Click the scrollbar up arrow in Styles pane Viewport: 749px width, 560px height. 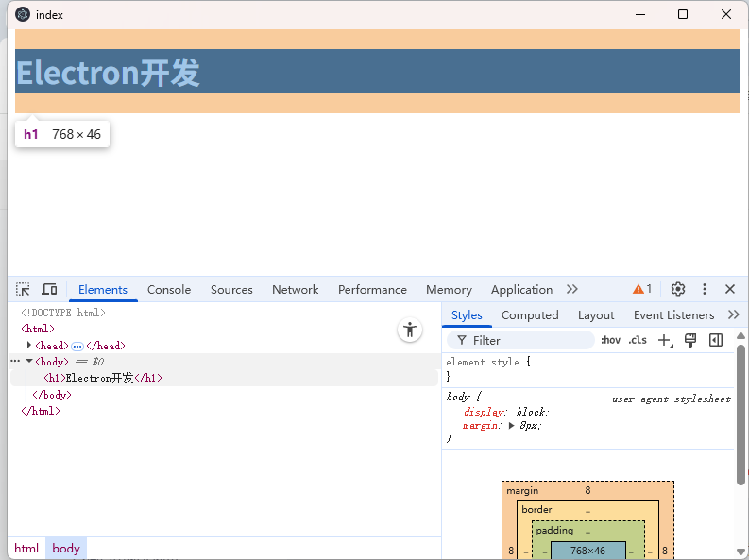740,336
